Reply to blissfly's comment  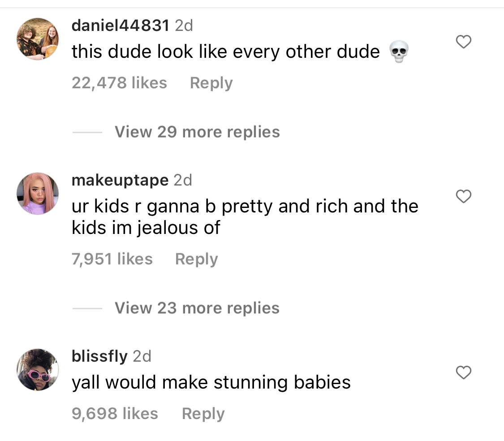coord(203,414)
